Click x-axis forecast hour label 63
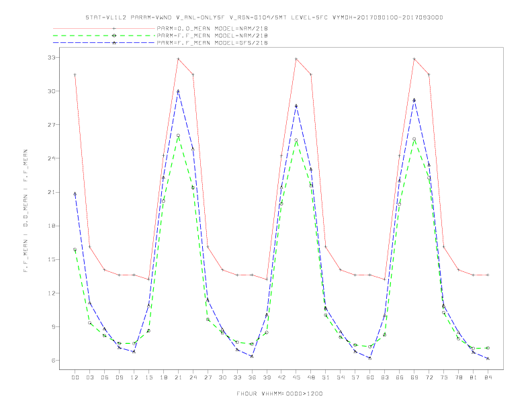The width and height of the screenshot is (532, 411). [x=385, y=377]
